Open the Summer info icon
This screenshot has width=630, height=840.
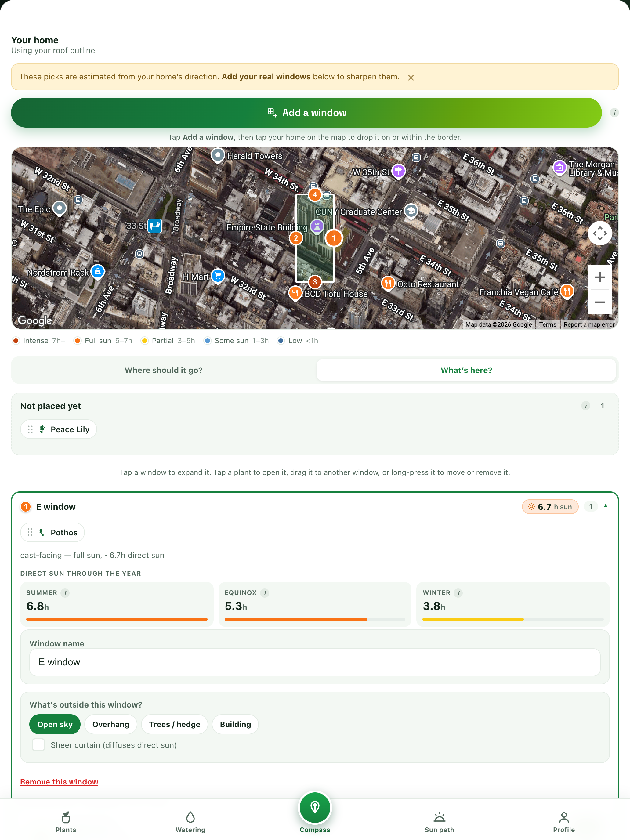point(65,593)
